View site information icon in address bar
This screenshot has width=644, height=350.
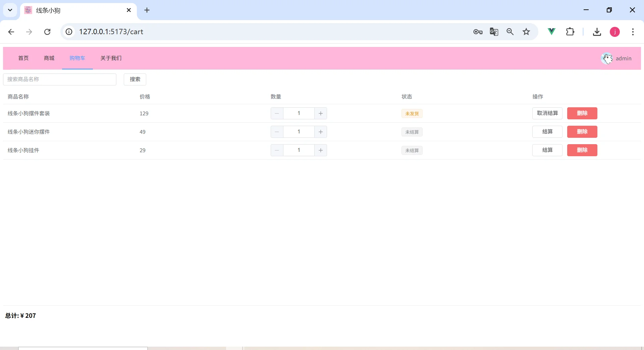click(x=69, y=32)
